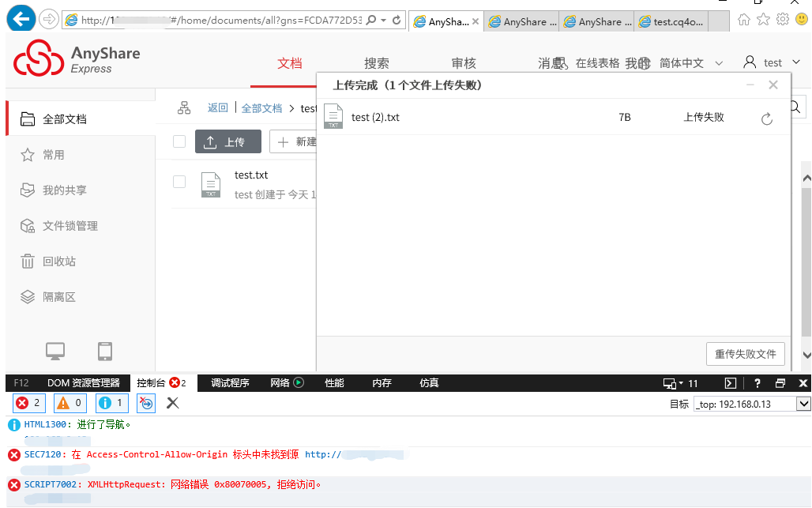Close the developer tools panel
This screenshot has height=508, width=812.
pyautogui.click(x=803, y=383)
